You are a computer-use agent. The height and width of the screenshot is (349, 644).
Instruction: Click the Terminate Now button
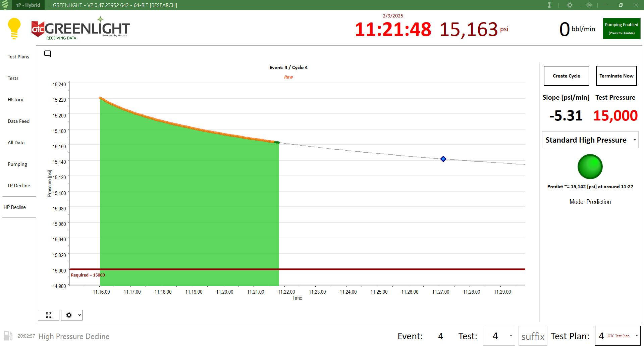point(616,76)
